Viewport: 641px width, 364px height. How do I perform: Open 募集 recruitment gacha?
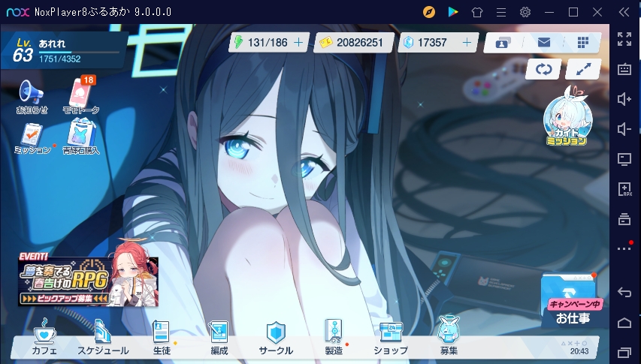[x=449, y=336]
